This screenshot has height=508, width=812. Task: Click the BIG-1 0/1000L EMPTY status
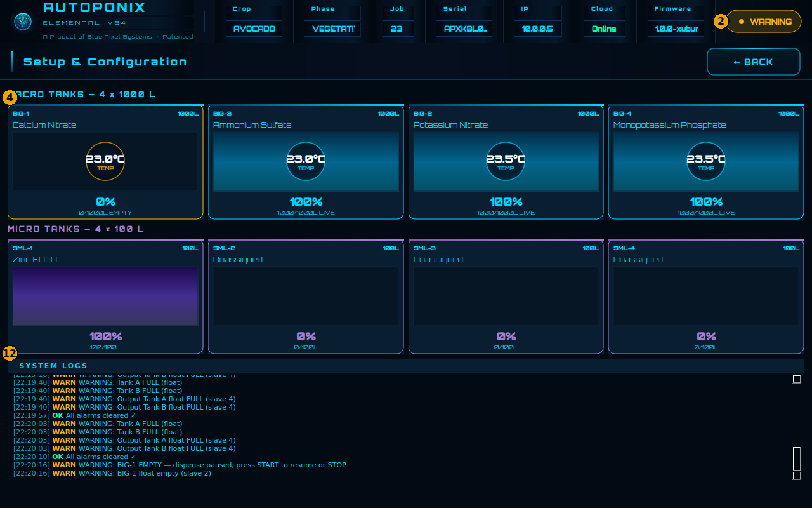tap(105, 213)
